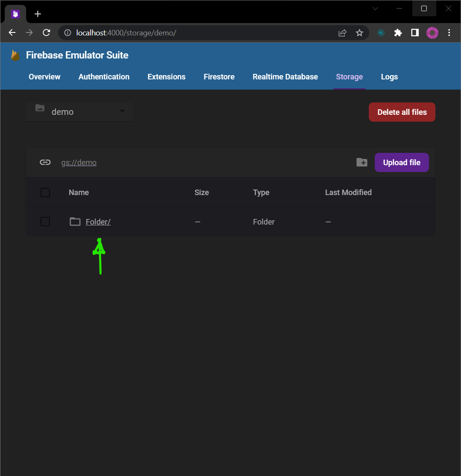Open browser extensions puzzle icon
Viewport: 461px width, 476px height.
coord(398,32)
